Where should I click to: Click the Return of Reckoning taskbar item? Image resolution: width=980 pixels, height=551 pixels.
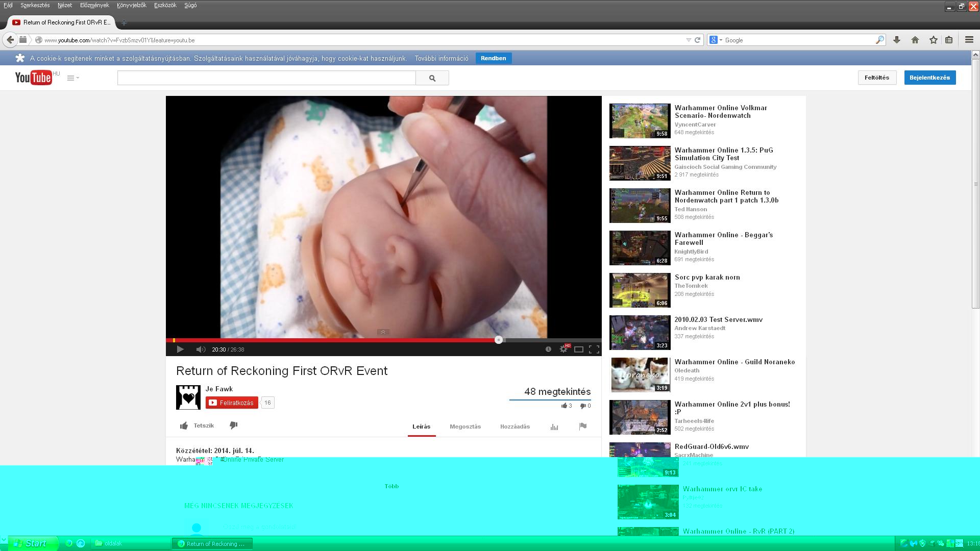(x=212, y=543)
